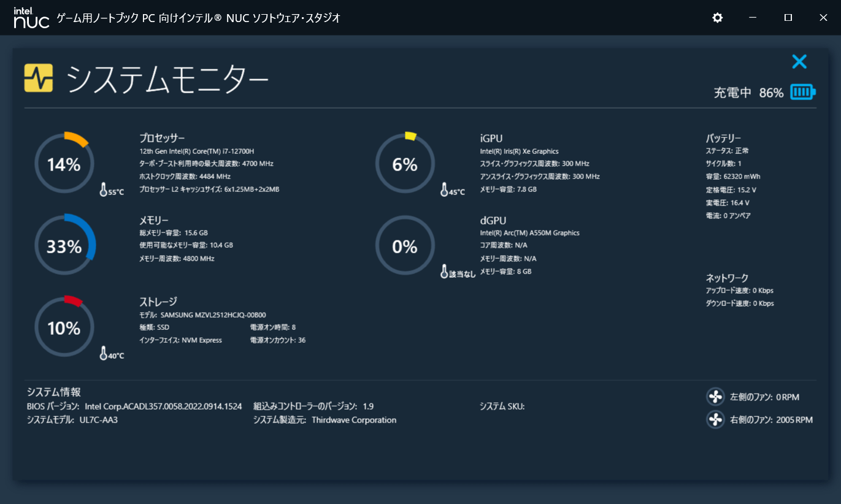The width and height of the screenshot is (841, 504).
Task: Click the 総メモリー容量 15.6 GB line
Action: coord(174,233)
